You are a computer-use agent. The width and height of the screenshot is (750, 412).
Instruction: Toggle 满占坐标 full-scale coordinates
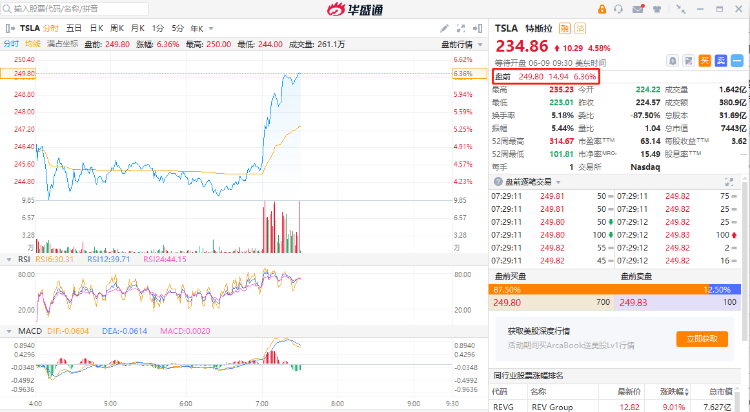pos(62,44)
